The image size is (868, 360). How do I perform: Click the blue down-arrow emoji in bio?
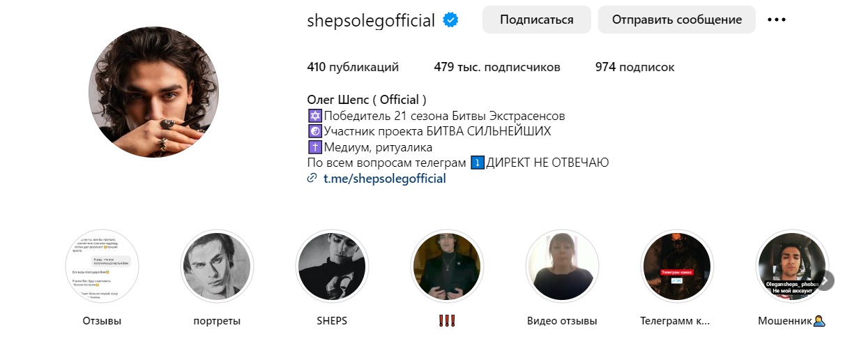click(x=478, y=163)
